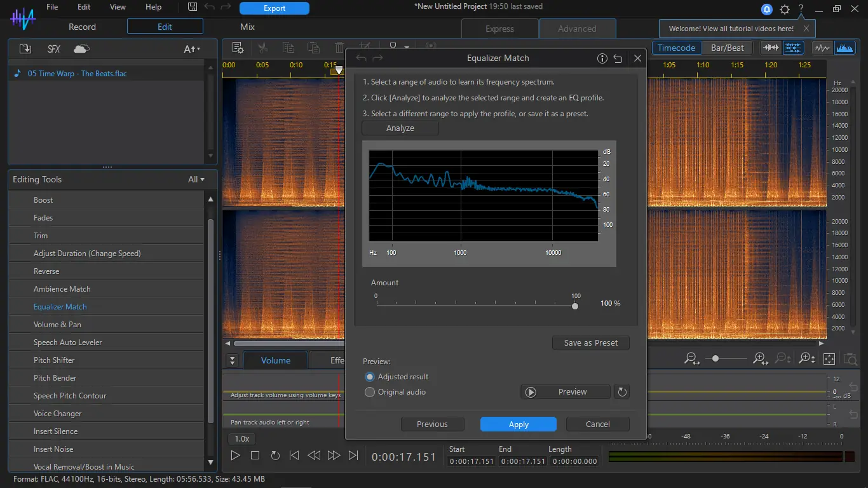
Task: Select the Adjusted result radio button
Action: (370, 377)
